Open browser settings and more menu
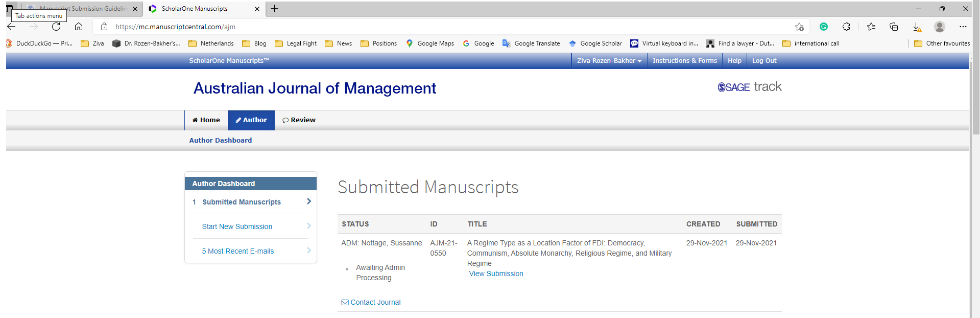Image resolution: width=980 pixels, height=318 pixels. point(963,27)
